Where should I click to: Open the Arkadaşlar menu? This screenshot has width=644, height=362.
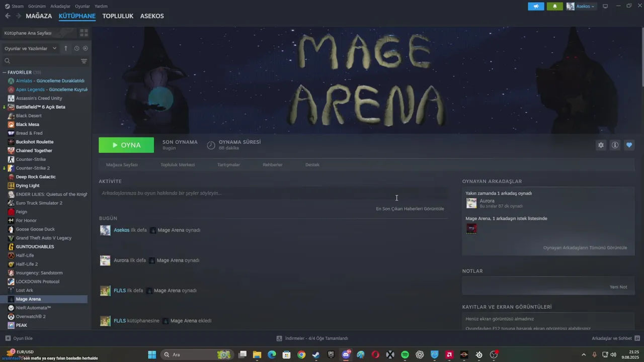pos(60,6)
